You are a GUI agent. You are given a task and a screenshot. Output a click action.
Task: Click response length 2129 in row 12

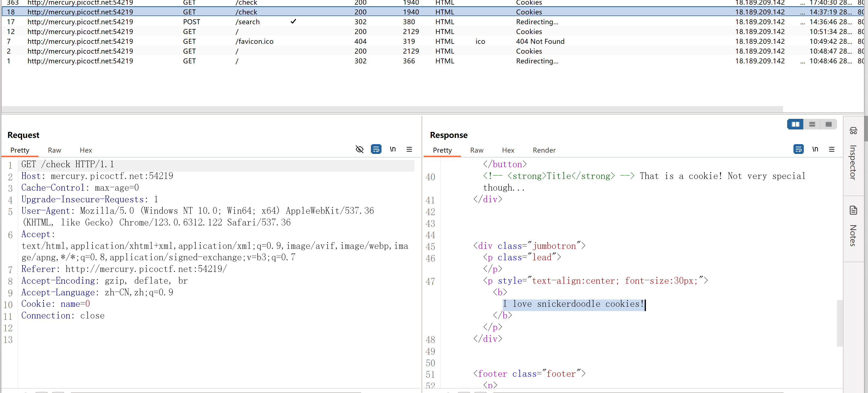(411, 32)
